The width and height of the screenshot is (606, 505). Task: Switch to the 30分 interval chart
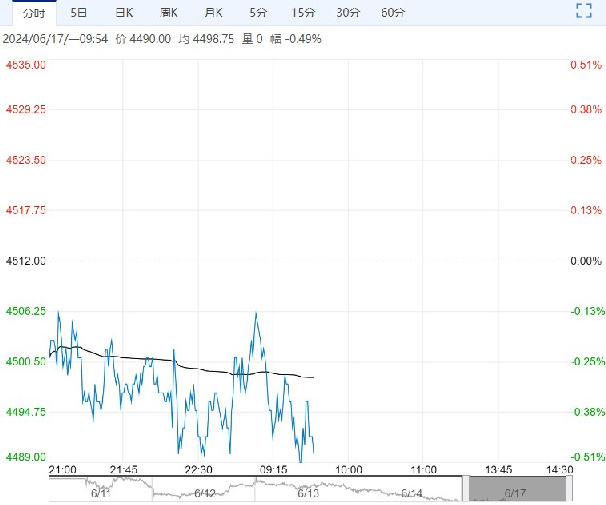click(348, 13)
